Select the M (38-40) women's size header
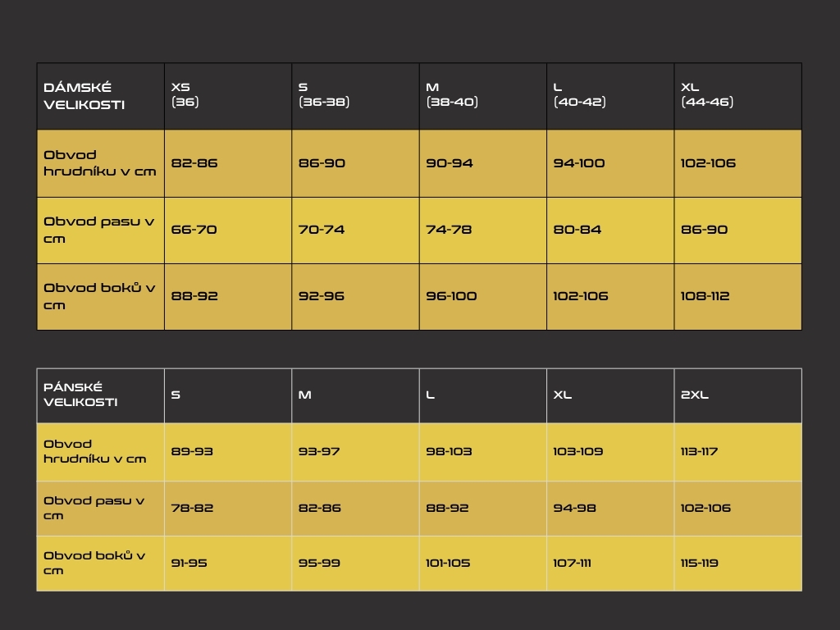840x630 pixels. point(482,95)
